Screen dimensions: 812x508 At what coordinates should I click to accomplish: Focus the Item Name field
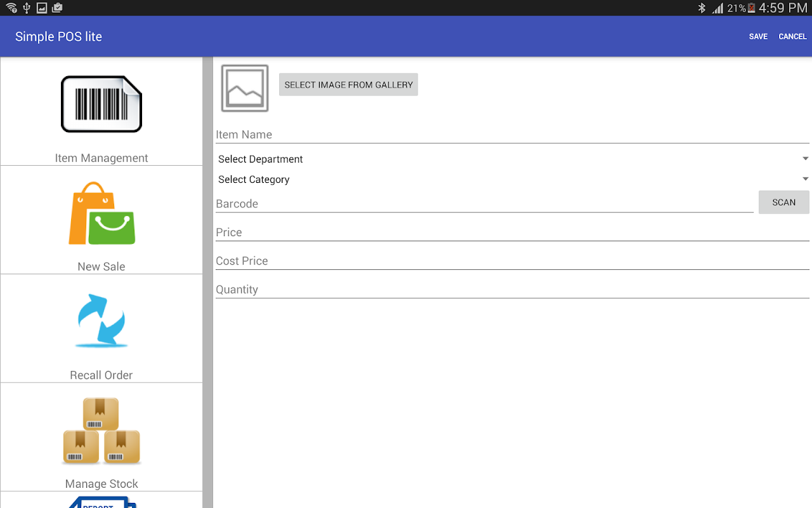[x=513, y=135]
